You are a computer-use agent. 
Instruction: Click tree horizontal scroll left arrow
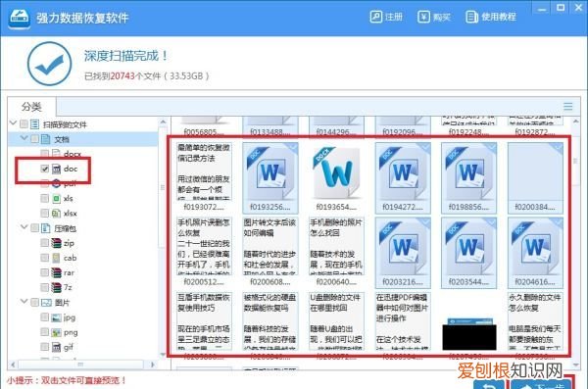click(x=13, y=365)
